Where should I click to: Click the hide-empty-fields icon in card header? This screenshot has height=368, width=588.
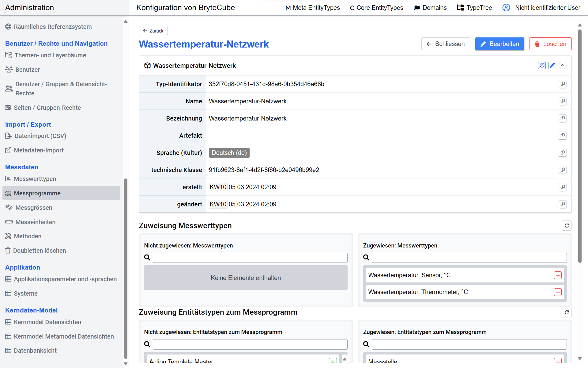point(542,65)
